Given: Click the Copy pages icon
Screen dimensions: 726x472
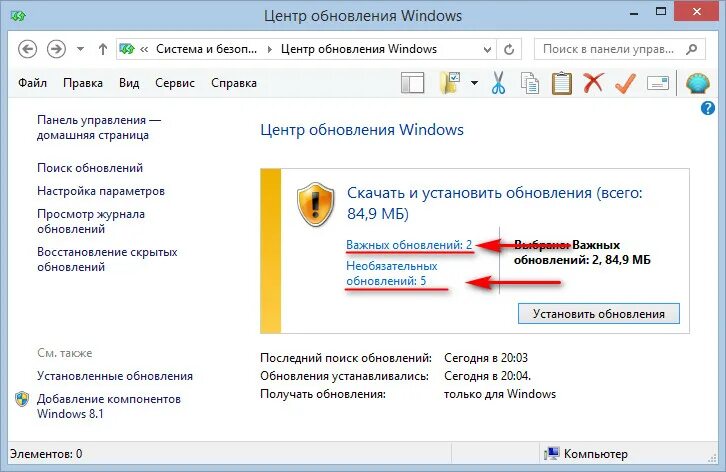Looking at the screenshot, I should [x=530, y=83].
